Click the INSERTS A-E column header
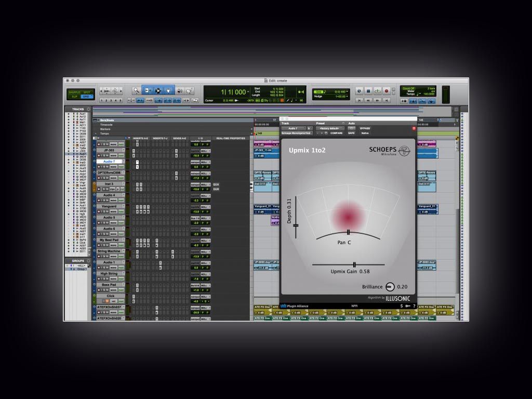This screenshot has width=532, height=399. (140, 138)
